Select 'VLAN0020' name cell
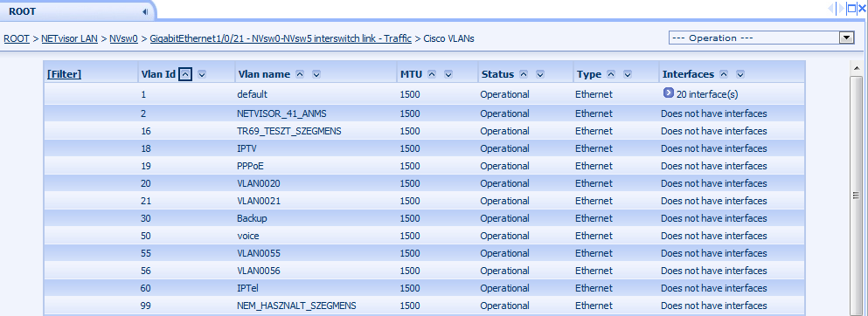This screenshot has height=316, width=868. pos(259,183)
